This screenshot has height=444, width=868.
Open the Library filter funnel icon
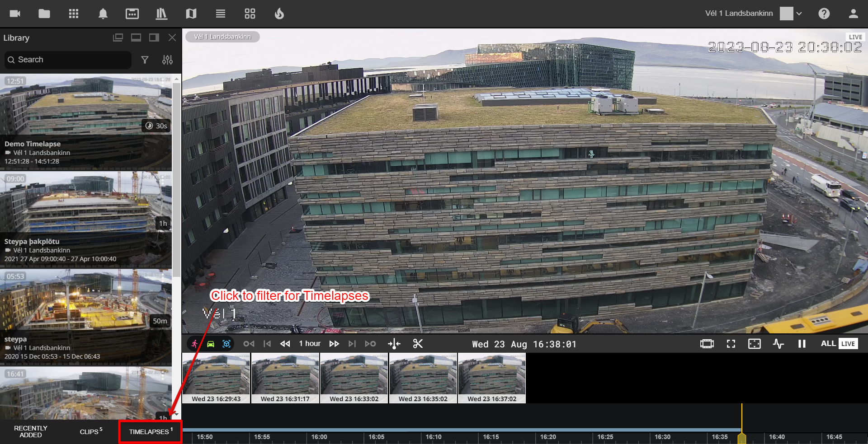(x=145, y=60)
